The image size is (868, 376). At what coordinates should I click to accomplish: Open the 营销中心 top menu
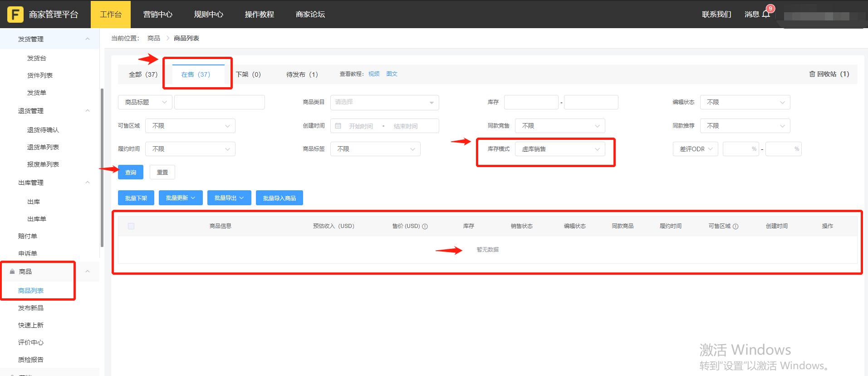click(157, 15)
